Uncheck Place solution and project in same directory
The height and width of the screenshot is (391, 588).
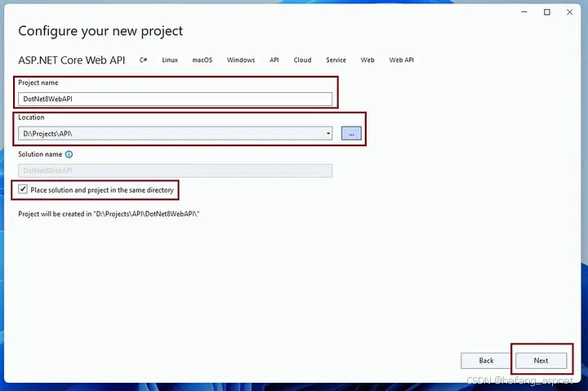23,189
